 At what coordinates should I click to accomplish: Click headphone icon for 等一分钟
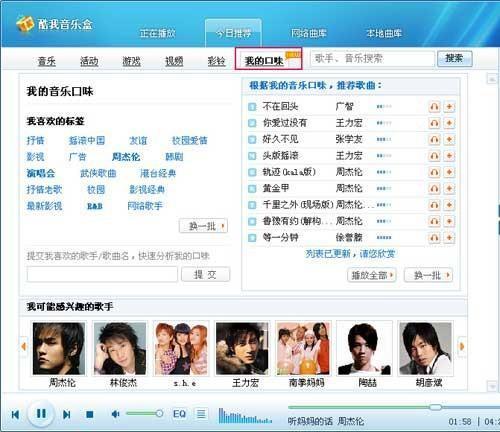pyautogui.click(x=434, y=238)
